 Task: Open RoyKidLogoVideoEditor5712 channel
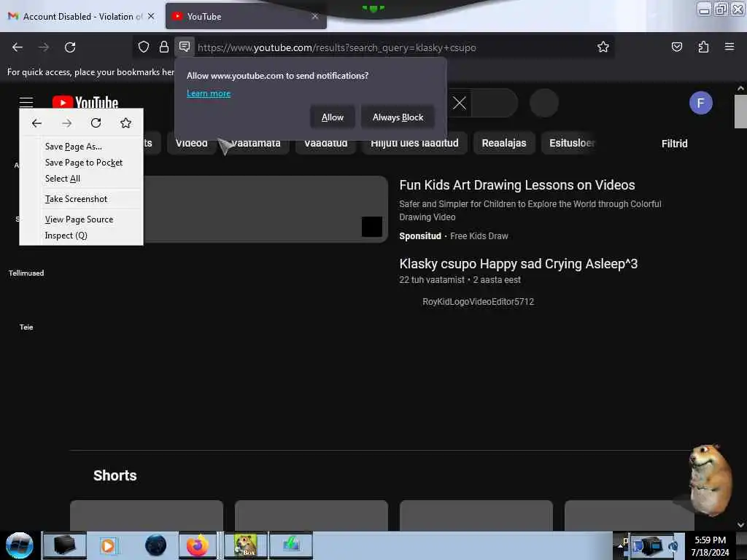coord(478,301)
